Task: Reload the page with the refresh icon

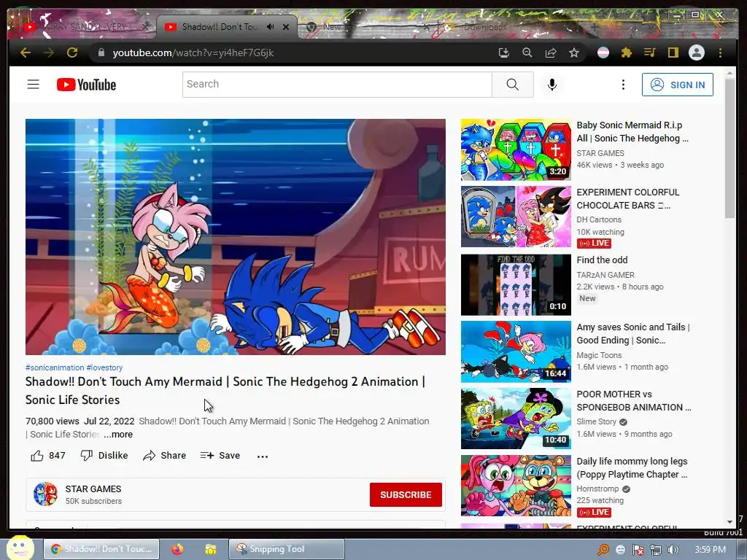Action: point(72,52)
